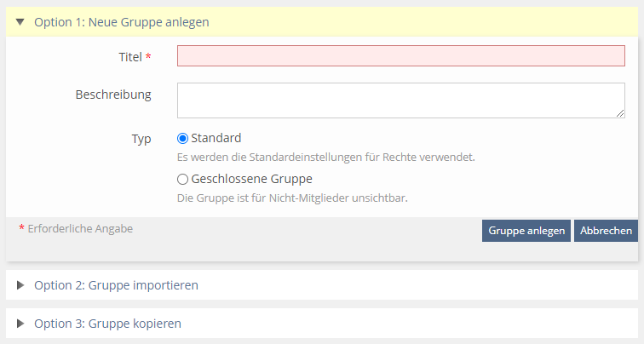Click the Titel field label
The height and width of the screenshot is (344, 644).
(x=130, y=57)
